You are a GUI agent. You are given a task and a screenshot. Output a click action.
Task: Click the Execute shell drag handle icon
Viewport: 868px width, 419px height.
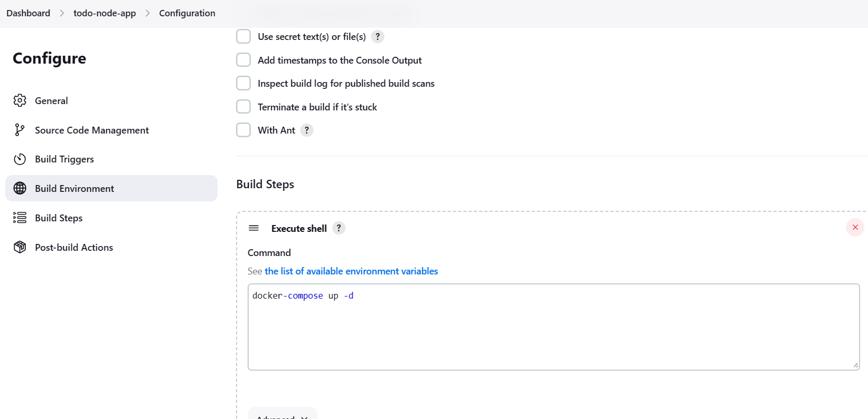click(x=254, y=228)
